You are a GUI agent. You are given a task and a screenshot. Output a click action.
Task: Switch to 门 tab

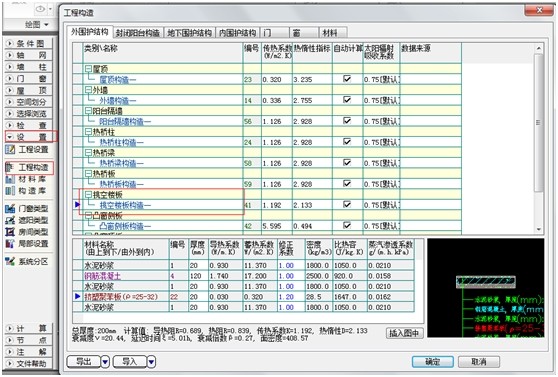click(274, 33)
